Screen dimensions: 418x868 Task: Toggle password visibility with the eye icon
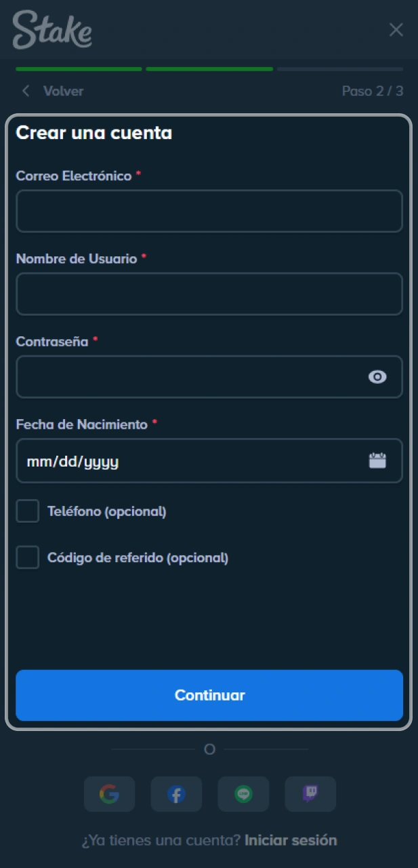pyautogui.click(x=377, y=377)
